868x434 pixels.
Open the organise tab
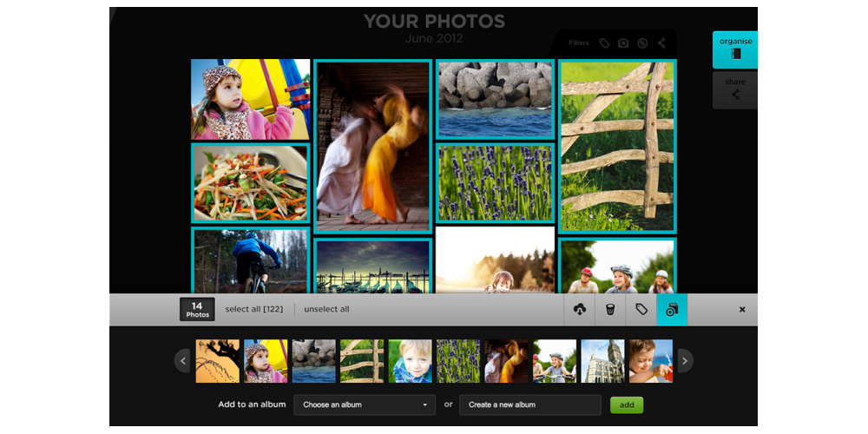[735, 49]
